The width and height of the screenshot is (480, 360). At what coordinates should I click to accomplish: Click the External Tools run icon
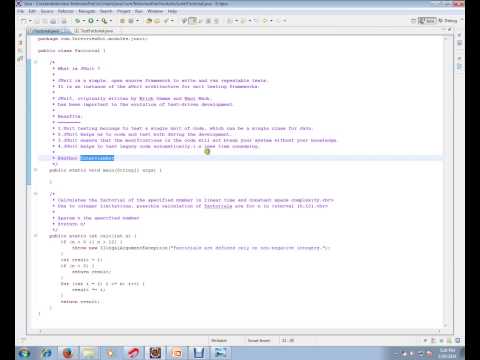click(x=104, y=21)
